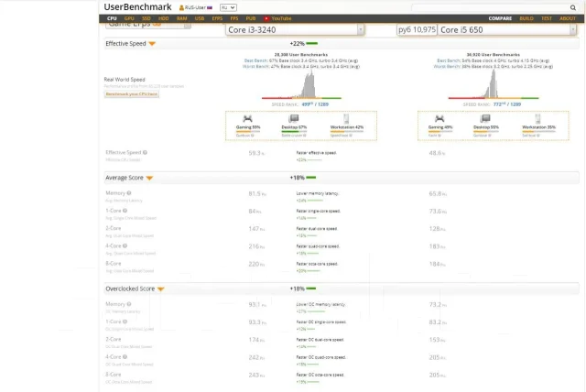Image resolution: width=586 pixels, height=392 pixels.
Task: Click the Core i3-3240 desktop monitor icon
Action: pyautogui.click(x=294, y=118)
